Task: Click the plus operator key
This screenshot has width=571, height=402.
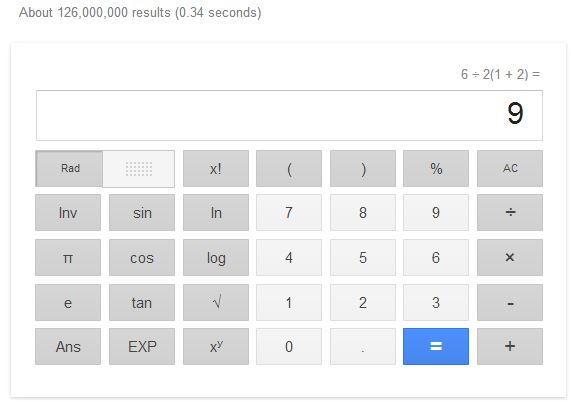Action: point(510,346)
